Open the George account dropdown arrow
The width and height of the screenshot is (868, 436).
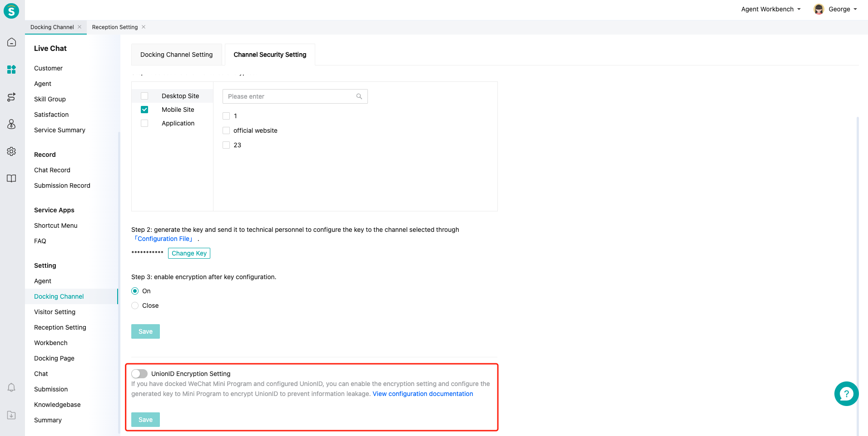click(x=855, y=9)
